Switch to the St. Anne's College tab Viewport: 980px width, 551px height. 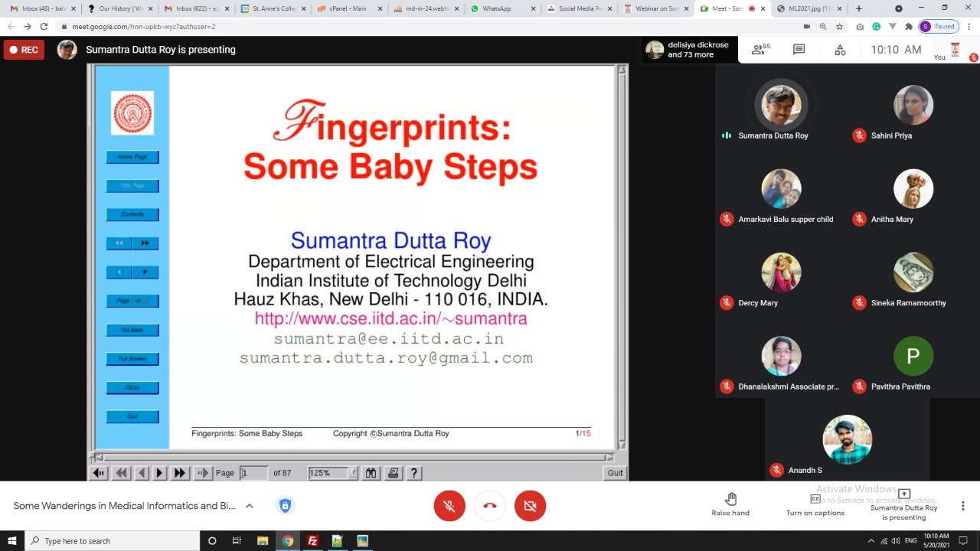(273, 8)
